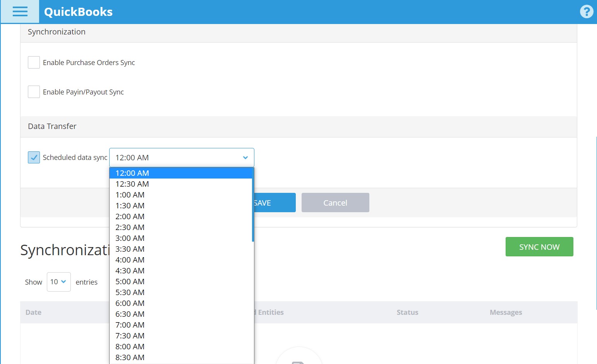Select the 5:30 AM entry
This screenshot has width=597, height=364.
pyautogui.click(x=181, y=292)
